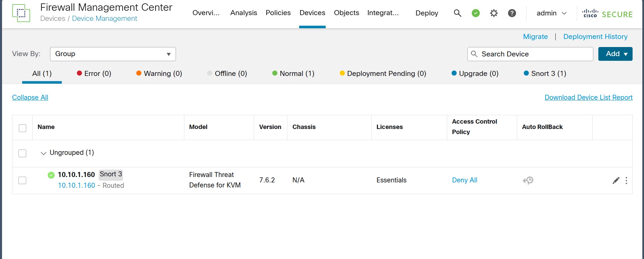
Task: Open the settings gear icon
Action: (x=494, y=13)
